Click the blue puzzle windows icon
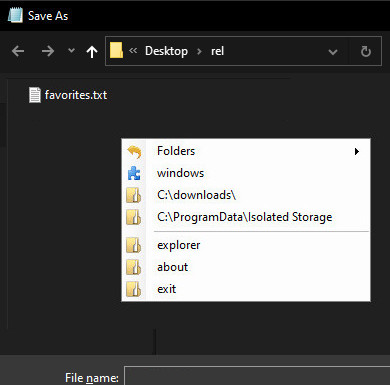 pos(134,173)
